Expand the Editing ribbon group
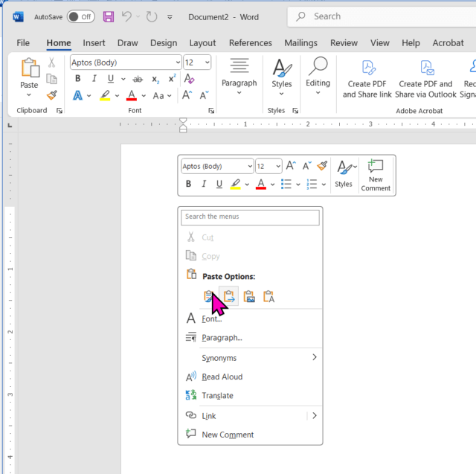Viewport: 476px width, 474px height. (x=318, y=76)
